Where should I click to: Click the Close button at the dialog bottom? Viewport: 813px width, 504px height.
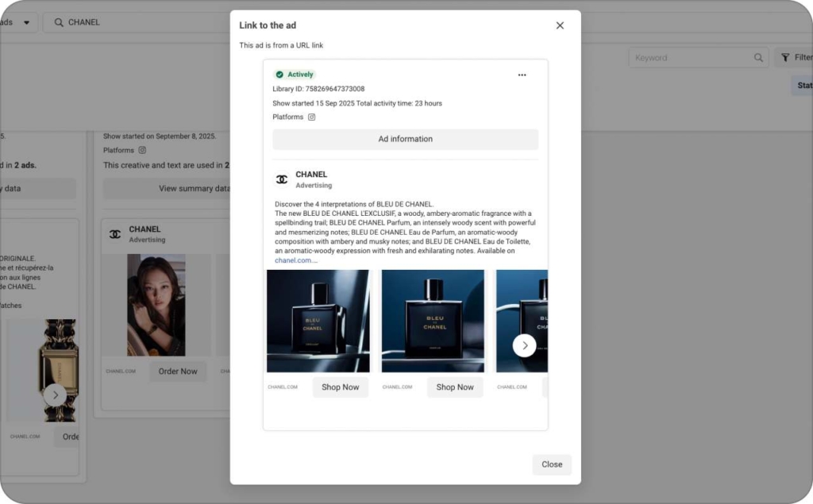(x=552, y=464)
